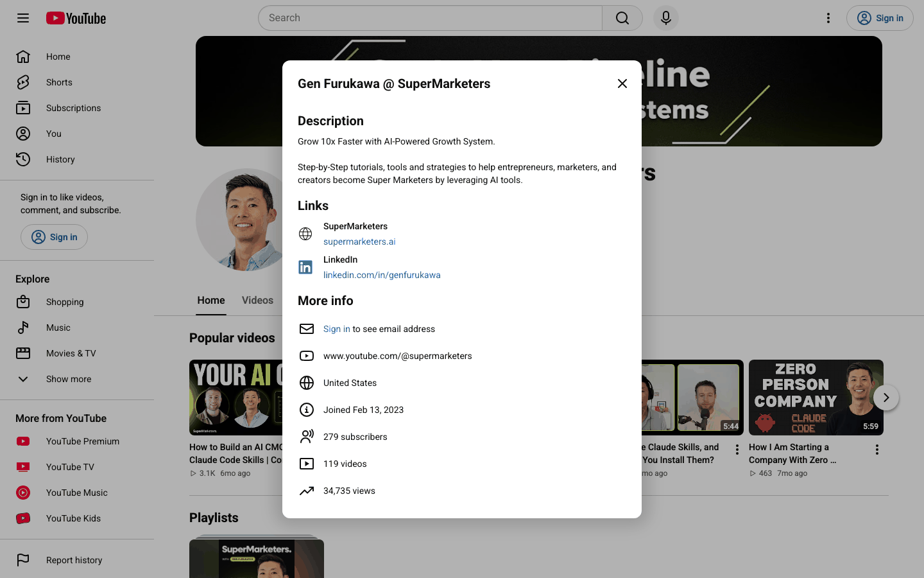This screenshot has height=578, width=924.
Task: Click the 119 videos text
Action: 345,464
